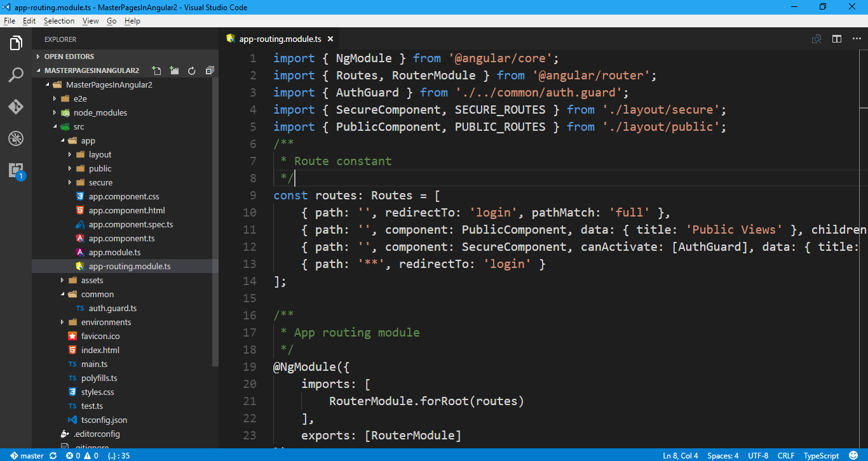868x461 pixels.
Task: Collapse all folders in explorer
Action: [210, 70]
